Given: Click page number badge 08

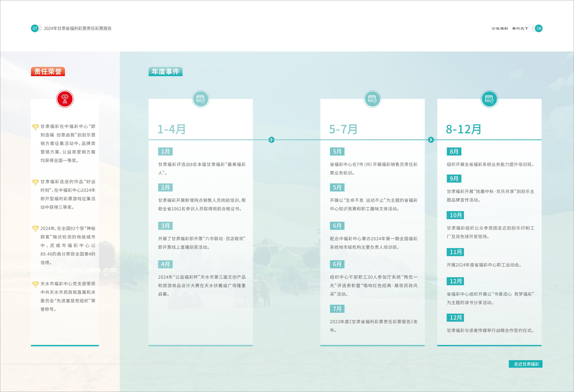Looking at the screenshot, I should click(x=539, y=28).
